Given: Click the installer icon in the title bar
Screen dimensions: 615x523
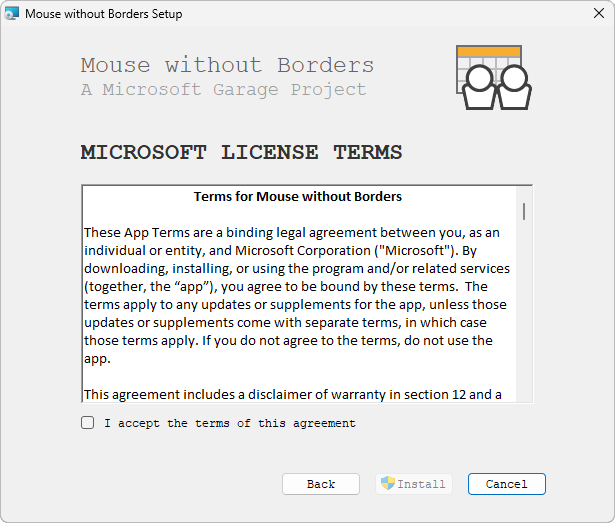Looking at the screenshot, I should coord(12,14).
